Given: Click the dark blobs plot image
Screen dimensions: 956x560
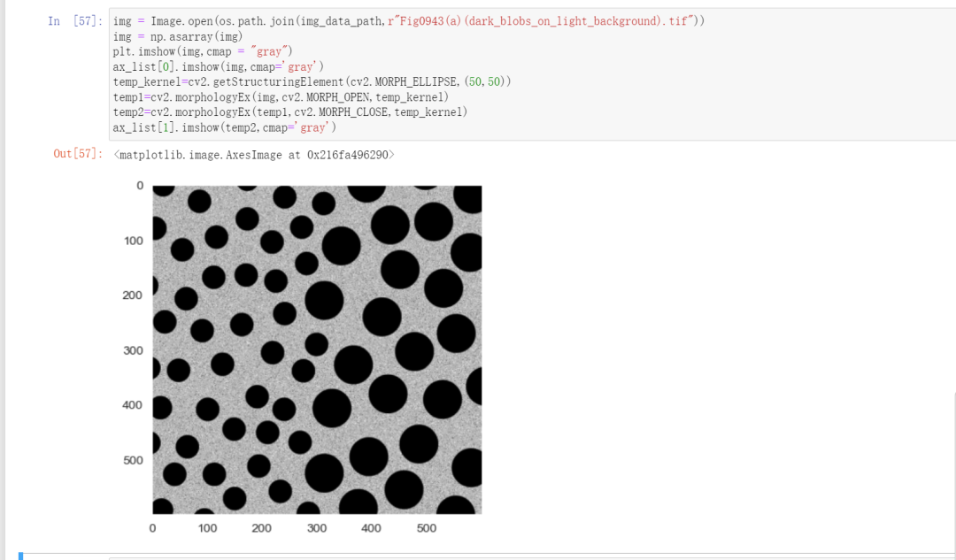Looking at the screenshot, I should click(317, 349).
